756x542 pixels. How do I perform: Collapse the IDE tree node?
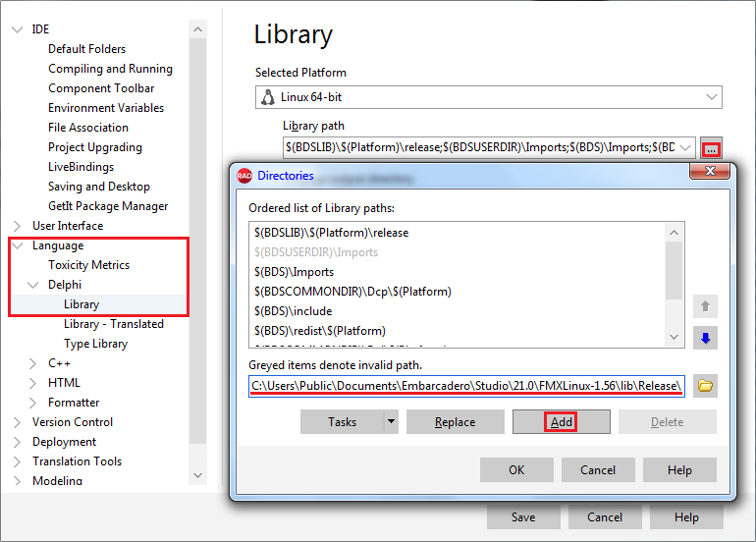click(17, 29)
